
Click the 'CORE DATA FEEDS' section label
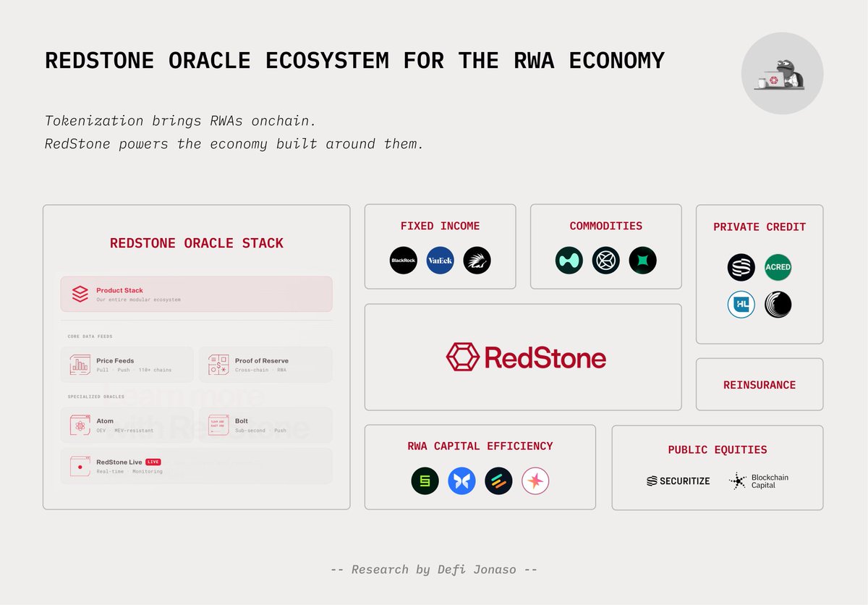click(90, 337)
